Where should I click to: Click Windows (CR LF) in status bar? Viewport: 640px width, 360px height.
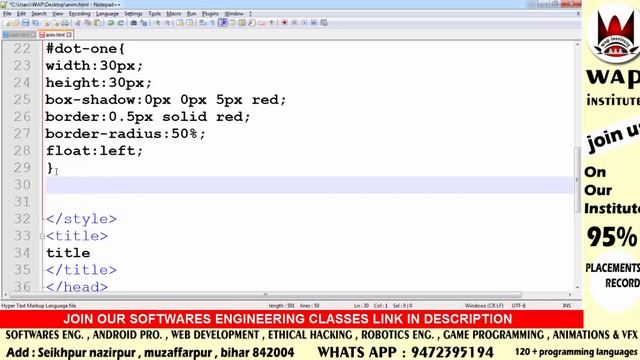click(484, 305)
